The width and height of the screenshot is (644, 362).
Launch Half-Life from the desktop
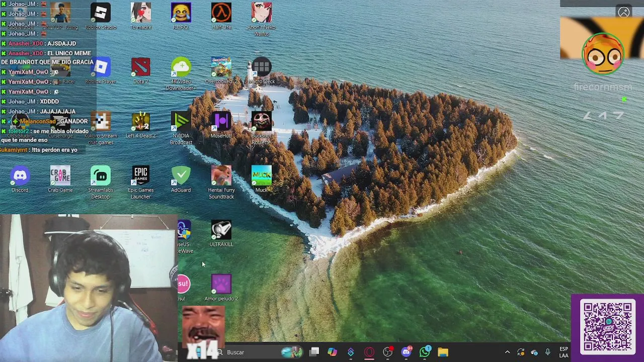click(x=221, y=16)
